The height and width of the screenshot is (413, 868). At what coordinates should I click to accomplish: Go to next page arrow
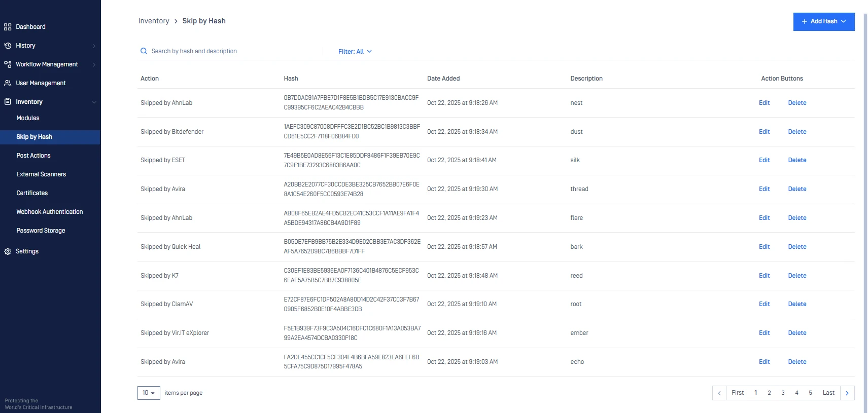tap(847, 393)
